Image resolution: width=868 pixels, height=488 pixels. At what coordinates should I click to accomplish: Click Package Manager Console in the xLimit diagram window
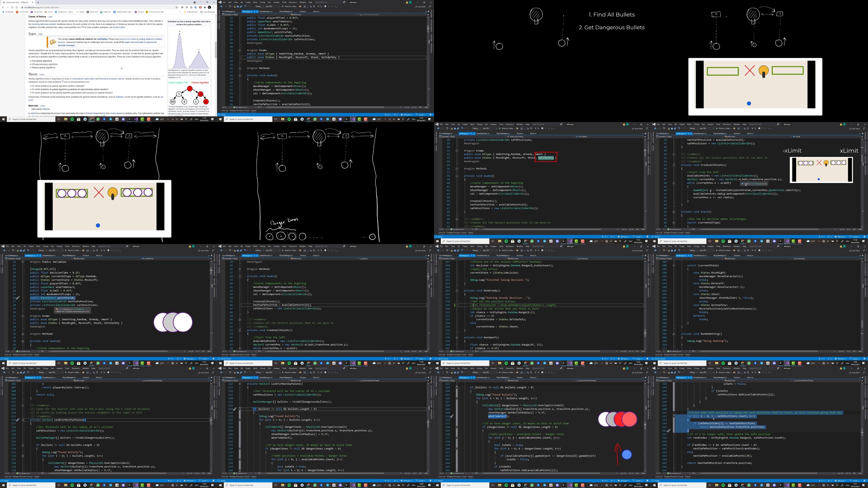(x=674, y=232)
